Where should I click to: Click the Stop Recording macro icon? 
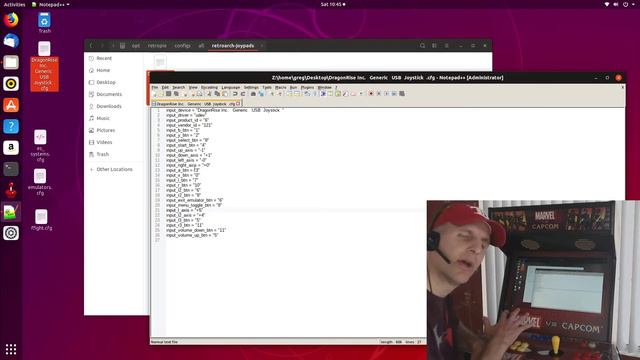(379, 93)
